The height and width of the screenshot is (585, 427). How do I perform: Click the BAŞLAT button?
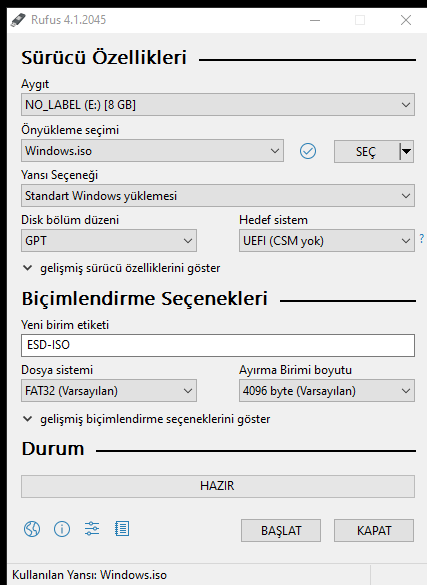click(281, 531)
